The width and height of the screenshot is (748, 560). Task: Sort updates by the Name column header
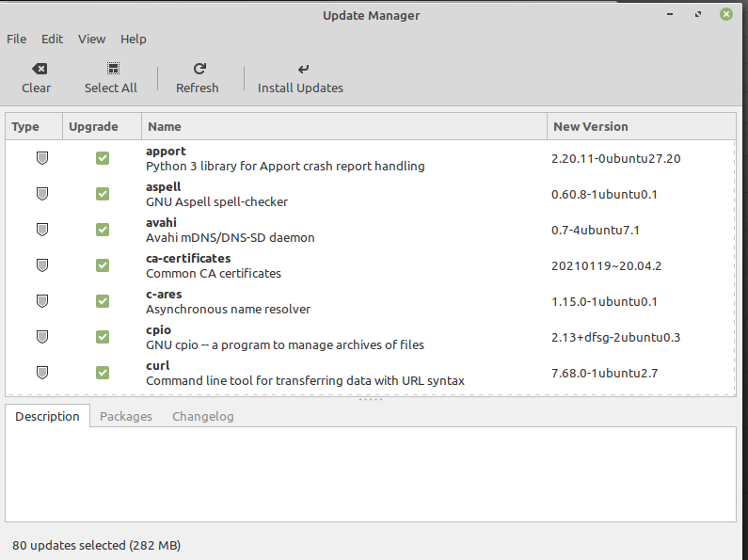coord(343,126)
